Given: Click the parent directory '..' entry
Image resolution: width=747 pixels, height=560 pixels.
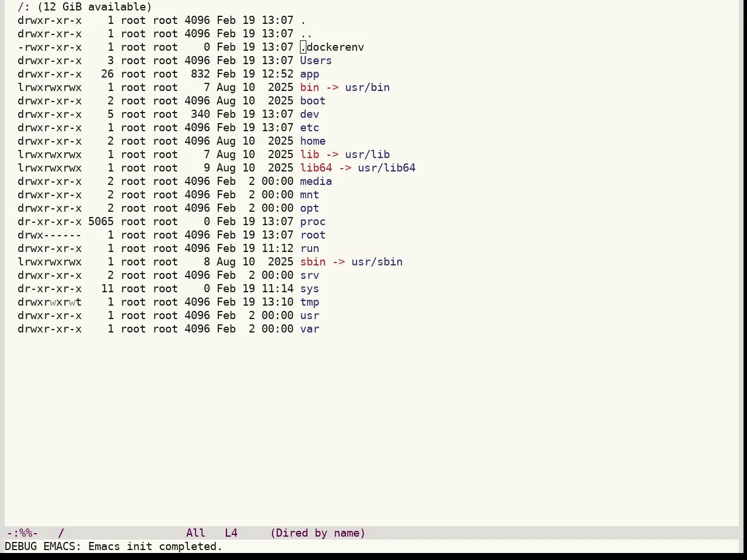Looking at the screenshot, I should pos(306,34).
